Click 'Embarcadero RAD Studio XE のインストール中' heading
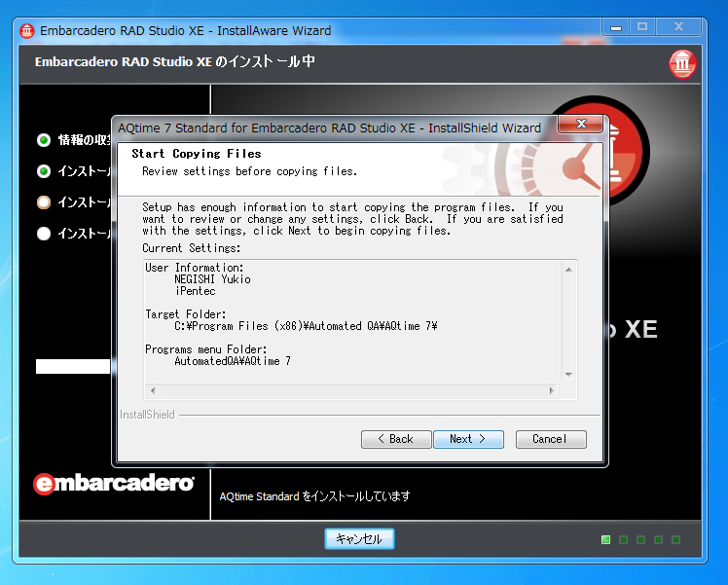 pyautogui.click(x=175, y=61)
